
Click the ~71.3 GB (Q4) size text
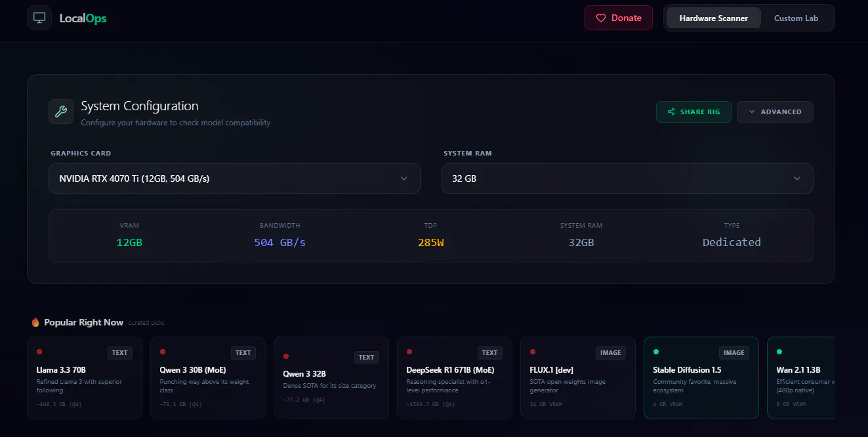click(x=182, y=404)
